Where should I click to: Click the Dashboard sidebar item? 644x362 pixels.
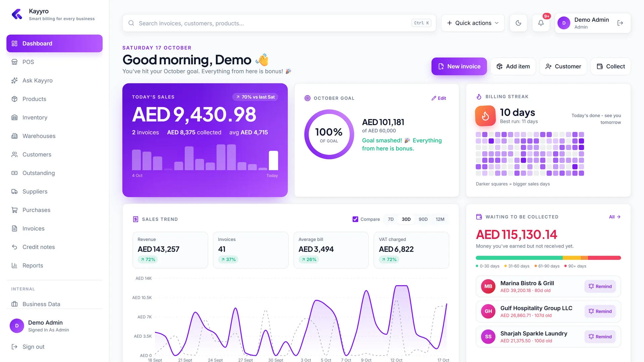tap(54, 44)
